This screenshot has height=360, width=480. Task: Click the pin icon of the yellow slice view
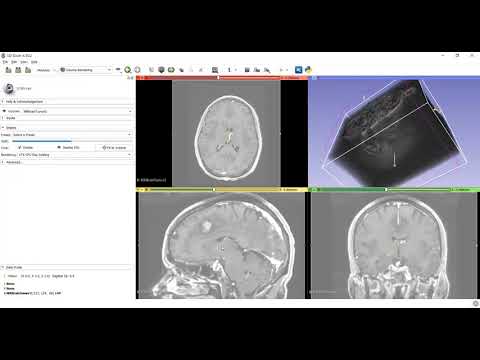[x=138, y=190]
